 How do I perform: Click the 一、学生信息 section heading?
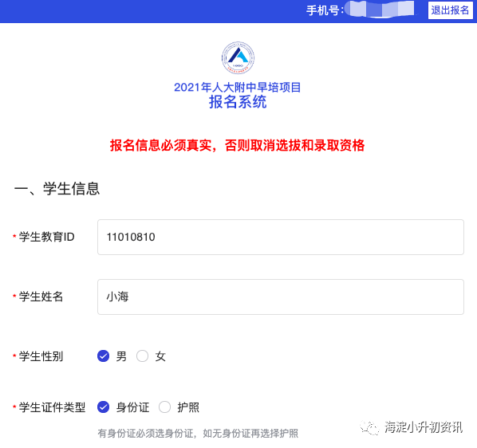coord(57,188)
